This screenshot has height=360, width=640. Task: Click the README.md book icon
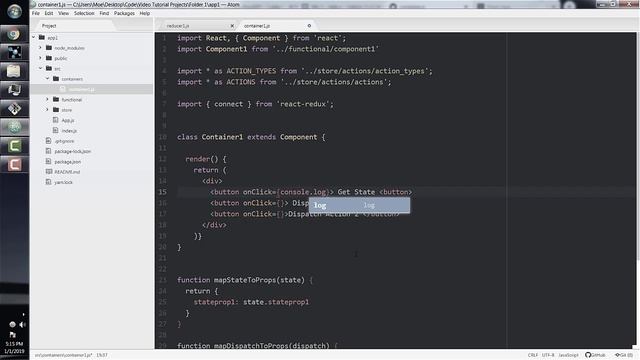[49, 171]
